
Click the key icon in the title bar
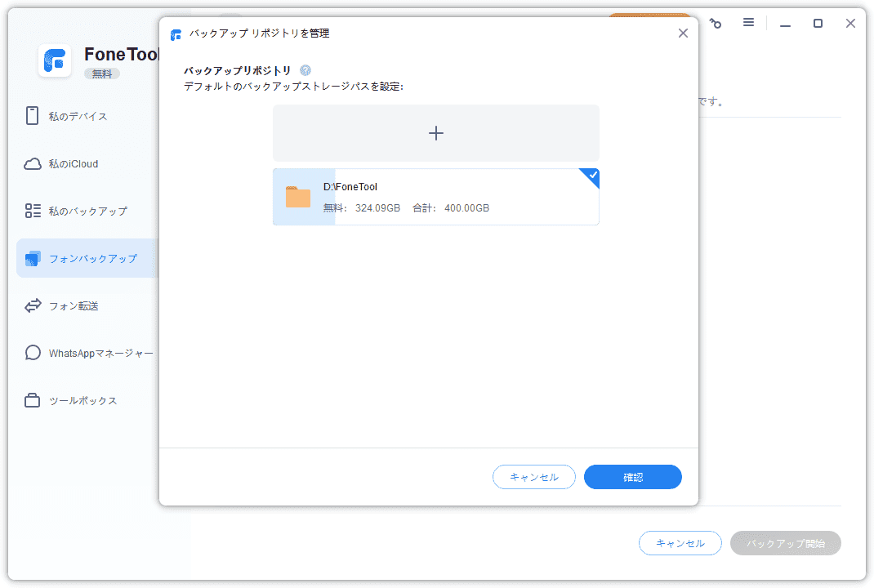click(x=716, y=24)
